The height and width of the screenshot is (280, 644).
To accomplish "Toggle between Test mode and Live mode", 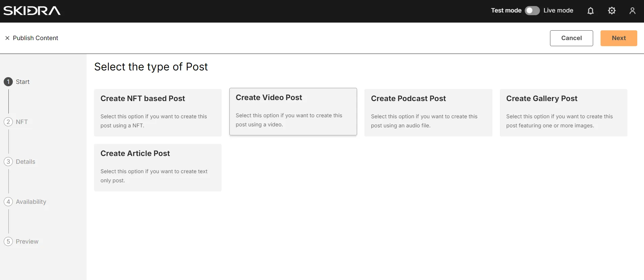I will point(532,11).
